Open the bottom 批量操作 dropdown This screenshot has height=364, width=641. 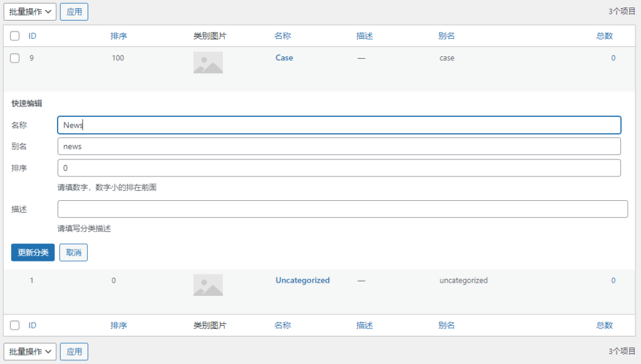pos(30,351)
